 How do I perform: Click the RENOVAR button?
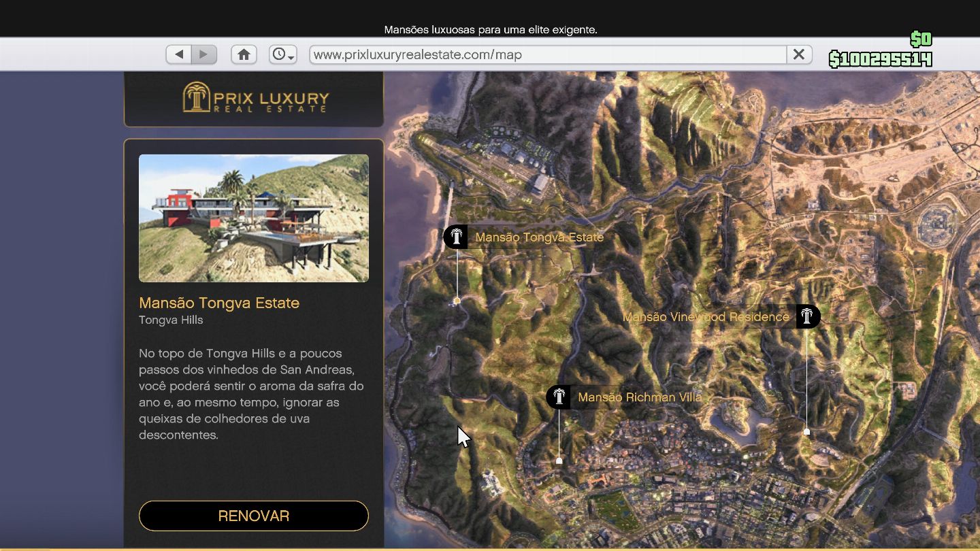coord(254,516)
